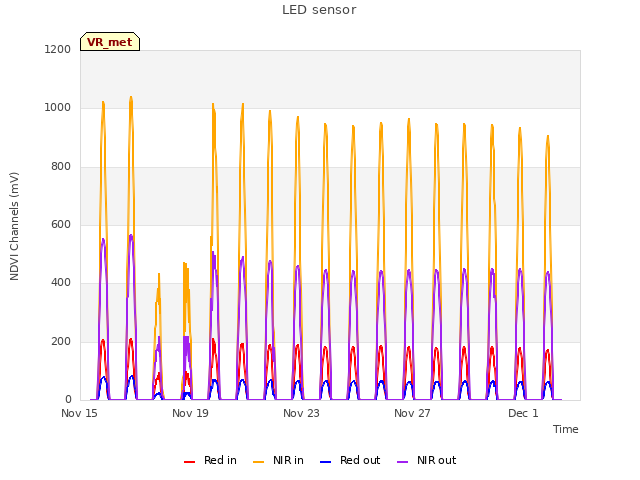The width and height of the screenshot is (640, 480).
Task: Click the Time axis label
Action: 566,429
